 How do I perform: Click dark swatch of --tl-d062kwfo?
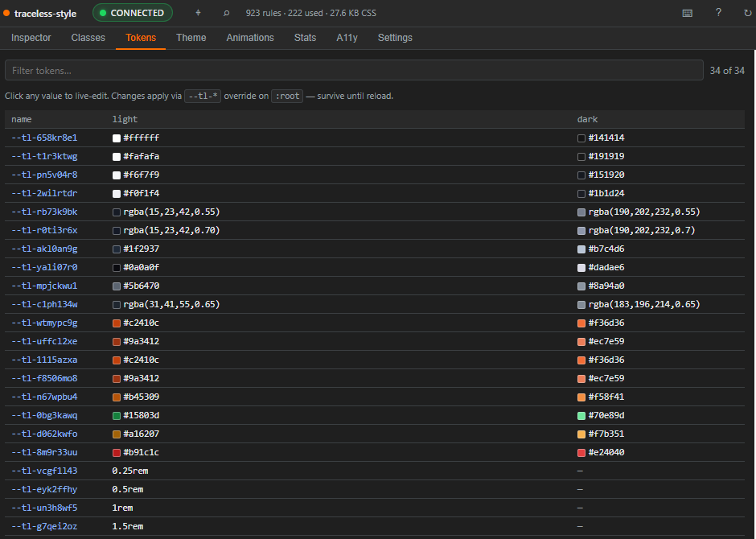581,434
